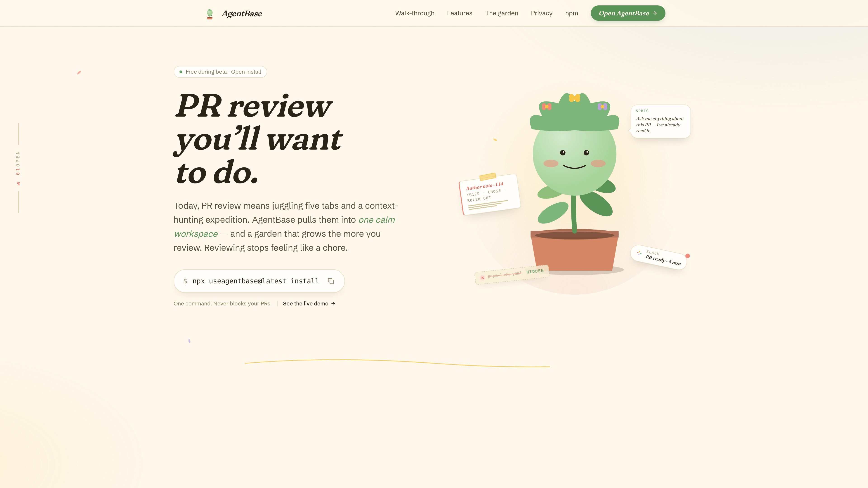Click the HIDDEN label on lockfile tag

pos(535,271)
